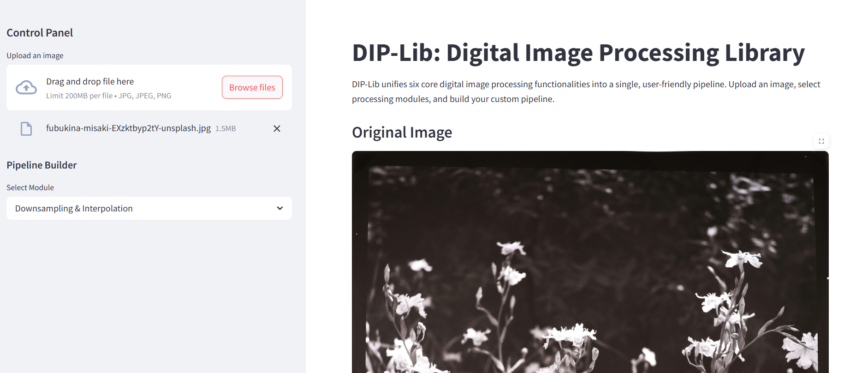Click the Original Image preview photo
This screenshot has width=868, height=373.
pyautogui.click(x=590, y=262)
